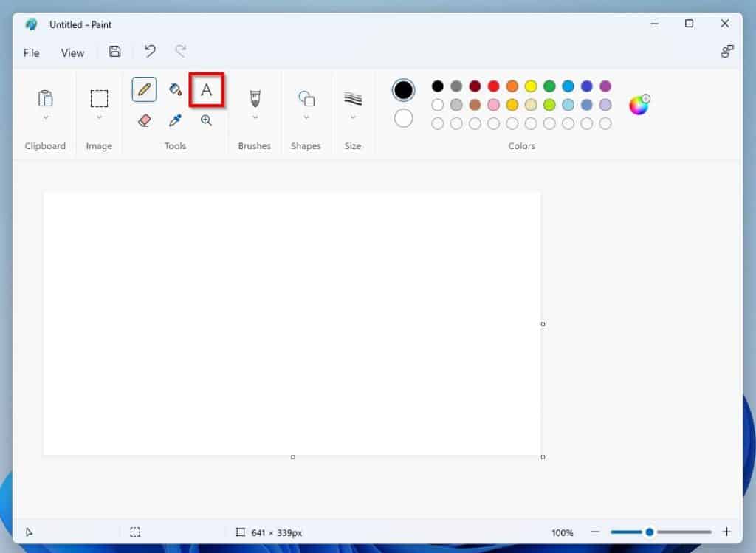Select primary Color 1 black circle

(403, 89)
